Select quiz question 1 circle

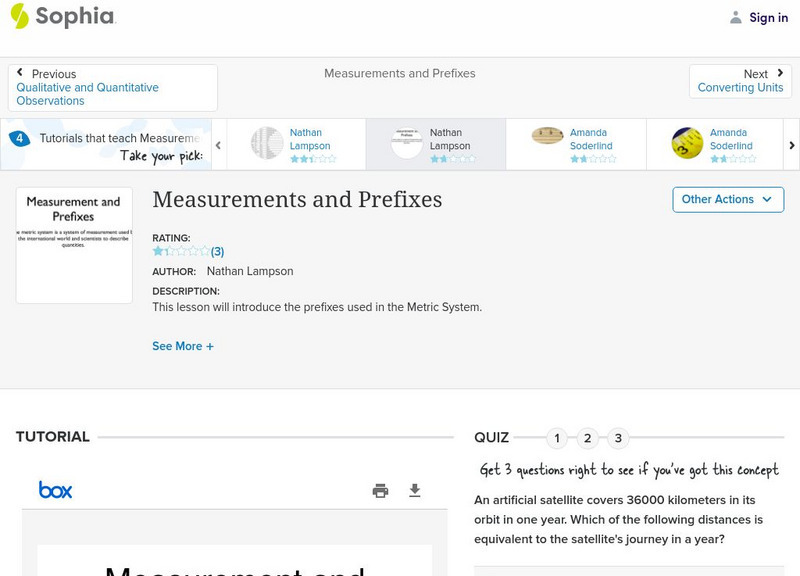[557, 438]
